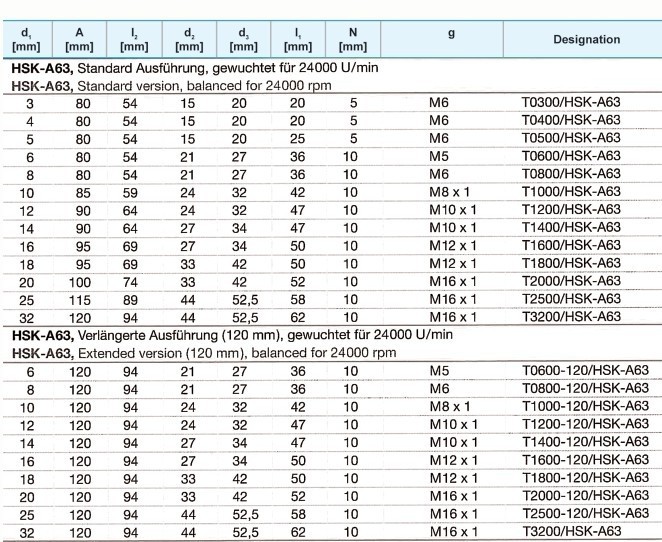Click the A [mm] column header
The height and width of the screenshot is (542, 662).
pyautogui.click(x=78, y=39)
